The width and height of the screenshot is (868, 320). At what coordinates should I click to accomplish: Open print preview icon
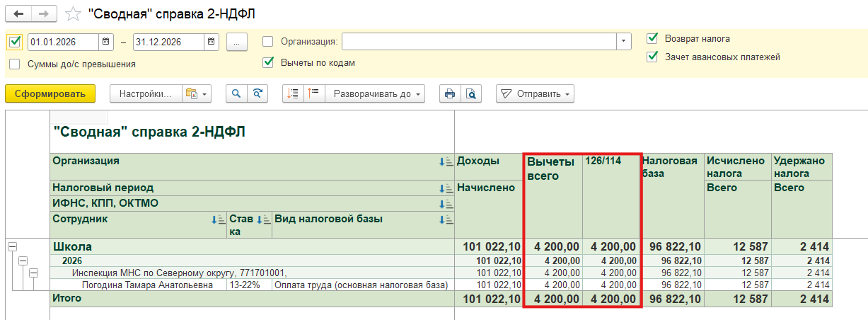(471, 93)
